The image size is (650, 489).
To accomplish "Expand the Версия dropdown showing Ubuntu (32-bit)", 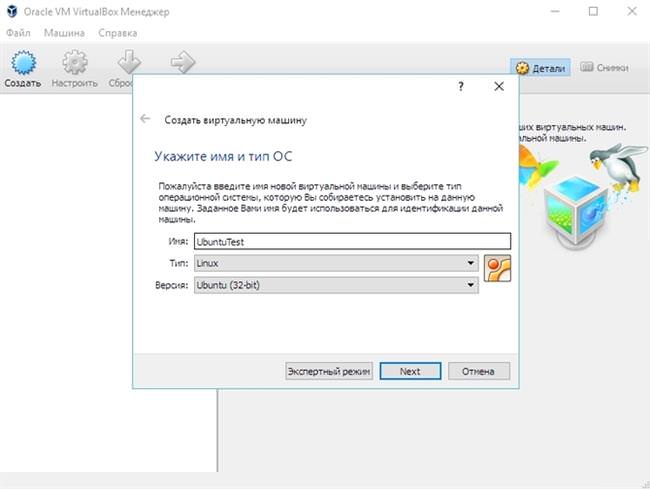I will coord(336,285).
